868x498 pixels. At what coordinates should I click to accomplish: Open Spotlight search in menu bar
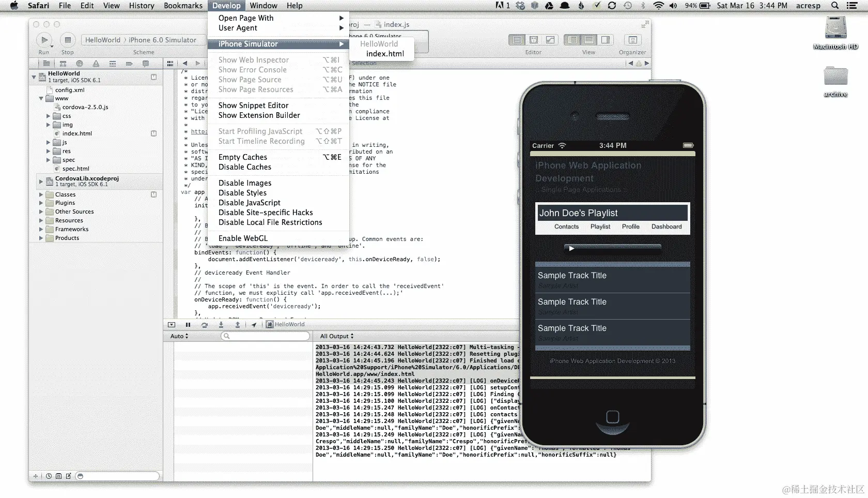(x=835, y=6)
